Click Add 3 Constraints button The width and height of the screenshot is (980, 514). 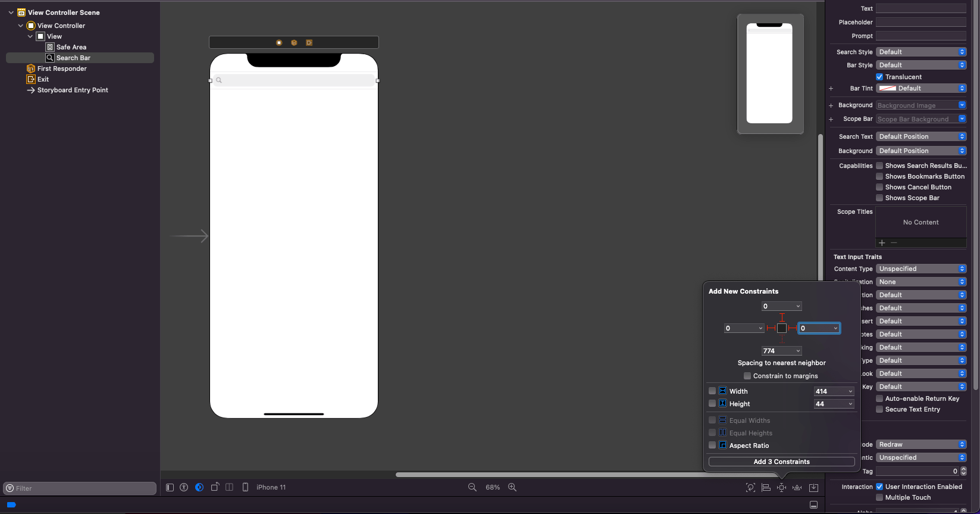pyautogui.click(x=781, y=462)
